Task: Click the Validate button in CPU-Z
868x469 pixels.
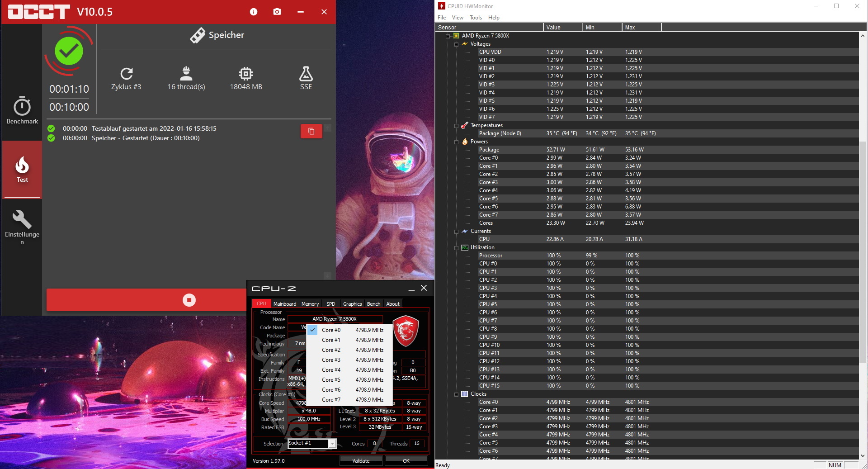Action: point(361,461)
